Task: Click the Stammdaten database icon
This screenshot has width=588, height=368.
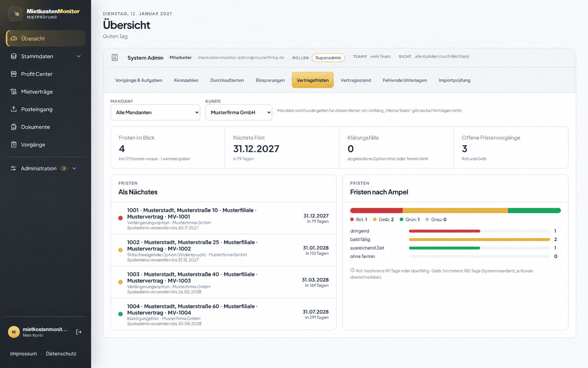Action: point(14,56)
